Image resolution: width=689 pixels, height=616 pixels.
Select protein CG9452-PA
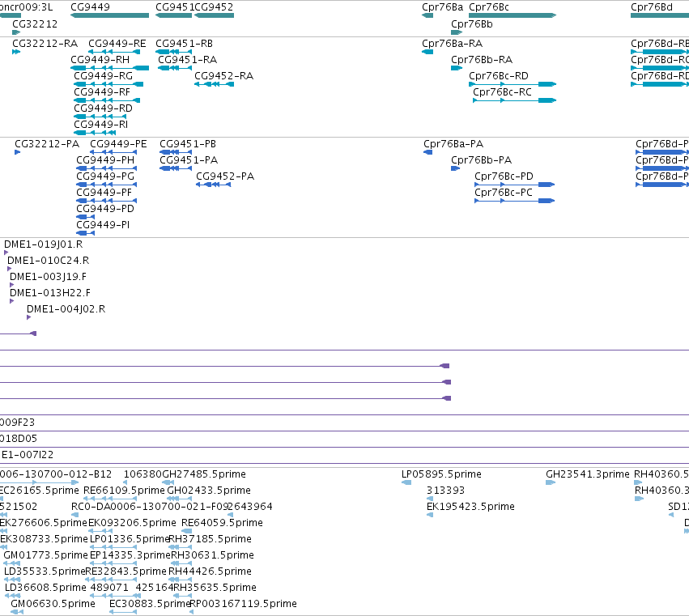pos(225,176)
